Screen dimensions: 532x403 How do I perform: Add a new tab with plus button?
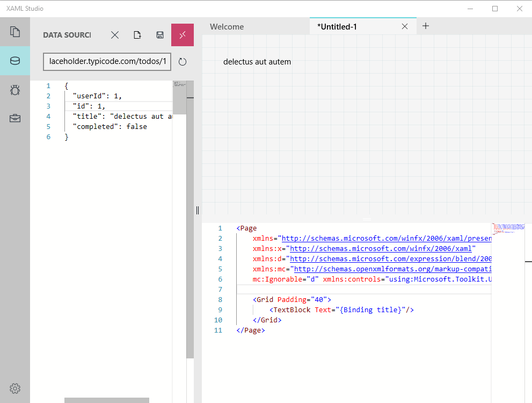426,26
